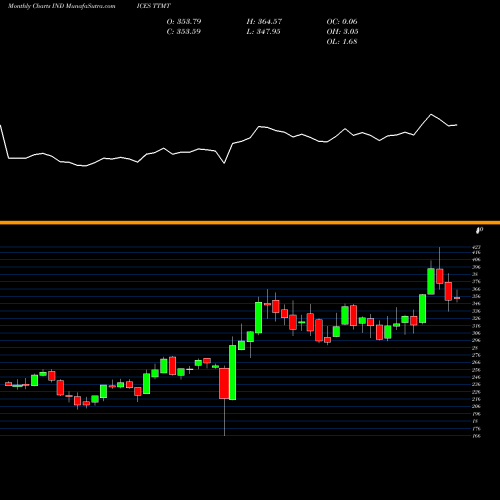Select the high value 'H: 364.57'
This screenshot has height=500, width=500.
point(264,22)
